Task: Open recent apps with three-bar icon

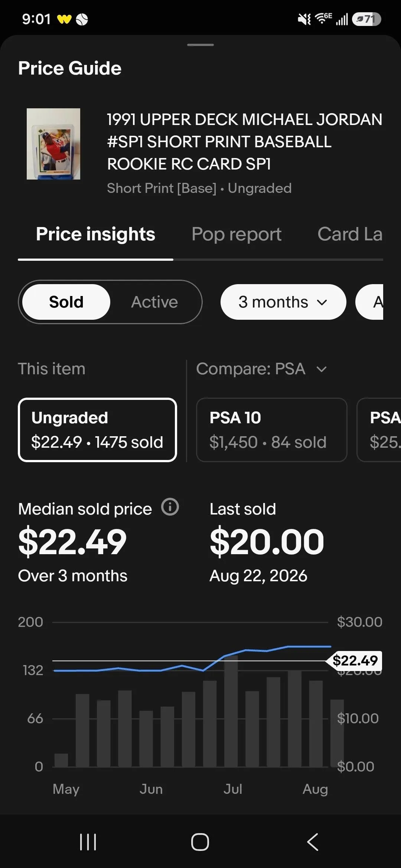Action: tap(88, 842)
